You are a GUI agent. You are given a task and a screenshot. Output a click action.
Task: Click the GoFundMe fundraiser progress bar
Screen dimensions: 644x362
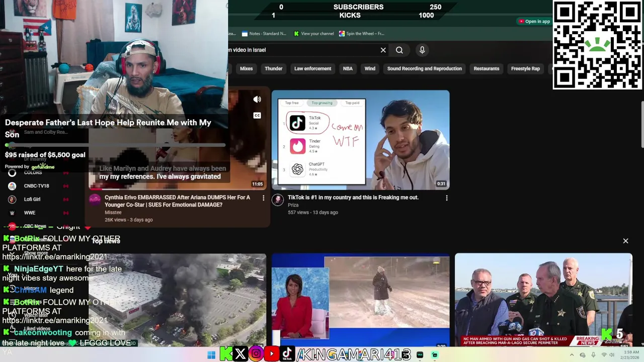click(115, 145)
